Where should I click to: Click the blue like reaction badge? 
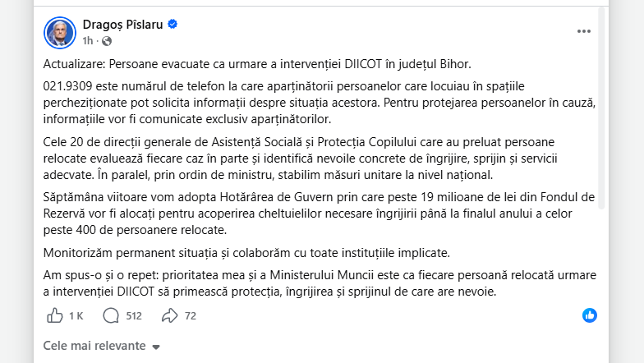pos(590,315)
